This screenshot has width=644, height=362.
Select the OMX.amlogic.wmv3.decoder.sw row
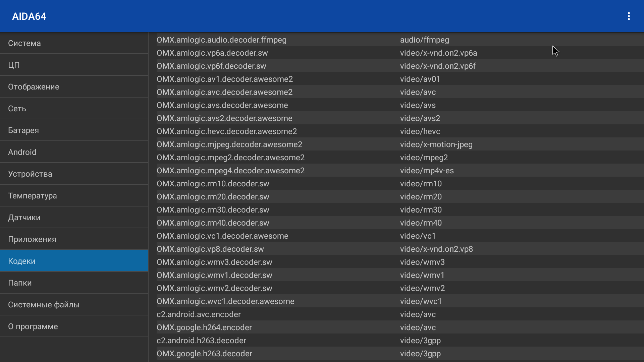click(400, 262)
